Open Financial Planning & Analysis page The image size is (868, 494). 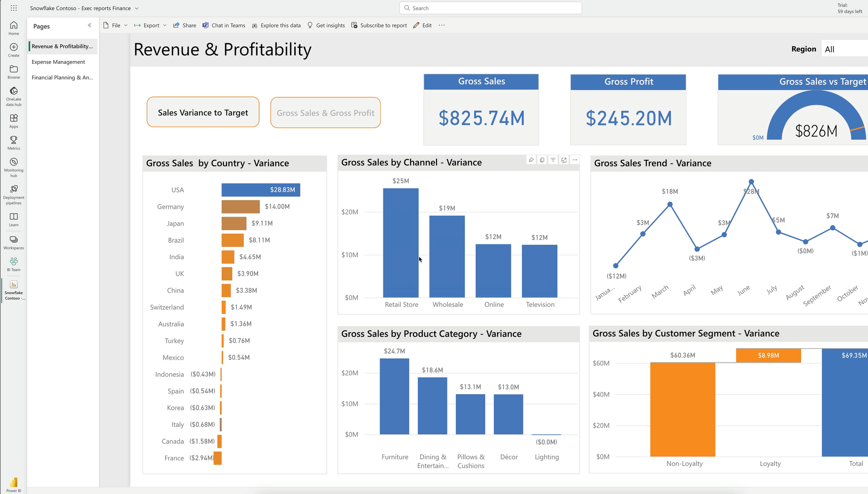[x=62, y=78]
